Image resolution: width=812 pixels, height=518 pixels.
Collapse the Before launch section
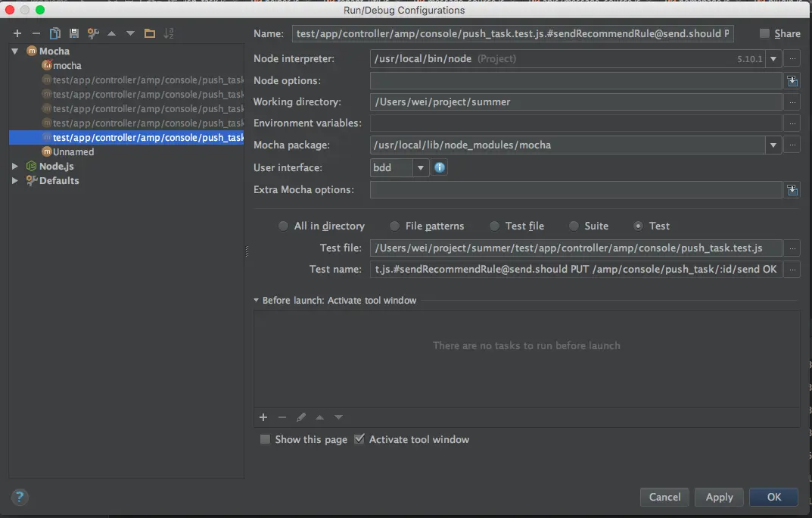click(256, 301)
